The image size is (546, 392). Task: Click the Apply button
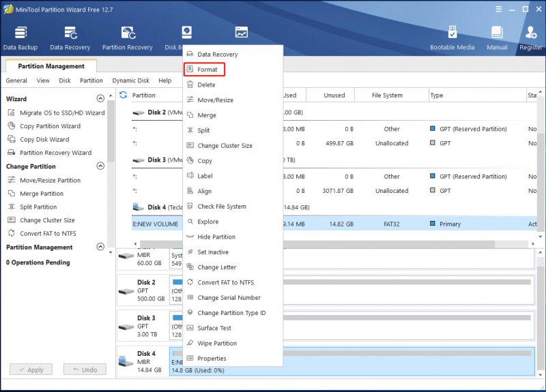coord(31,370)
